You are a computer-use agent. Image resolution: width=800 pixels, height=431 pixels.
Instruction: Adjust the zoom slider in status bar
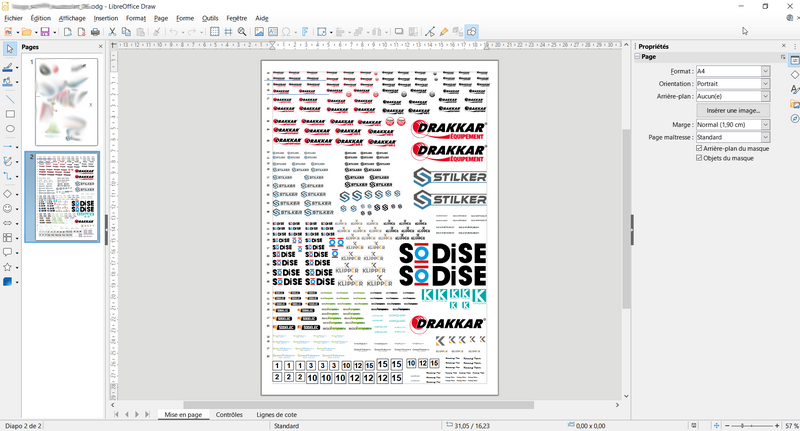[x=752, y=425]
